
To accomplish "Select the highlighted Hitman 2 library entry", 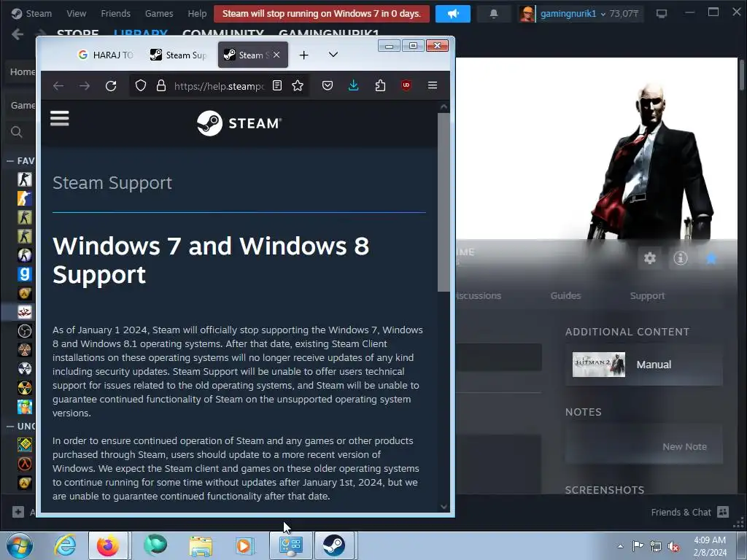I will pyautogui.click(x=25, y=312).
